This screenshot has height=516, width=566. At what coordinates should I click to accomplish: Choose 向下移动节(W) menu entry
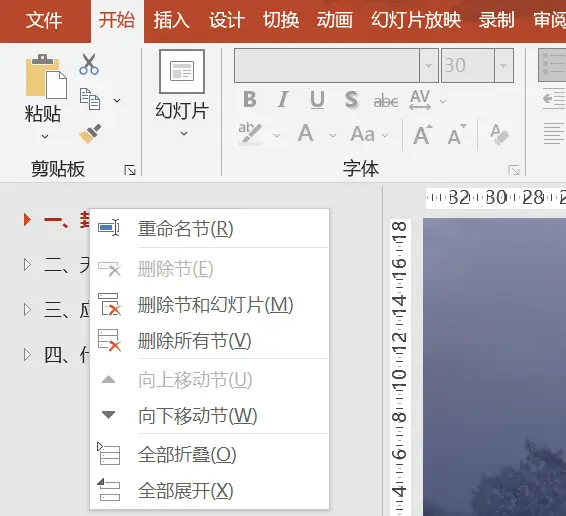coord(209,416)
